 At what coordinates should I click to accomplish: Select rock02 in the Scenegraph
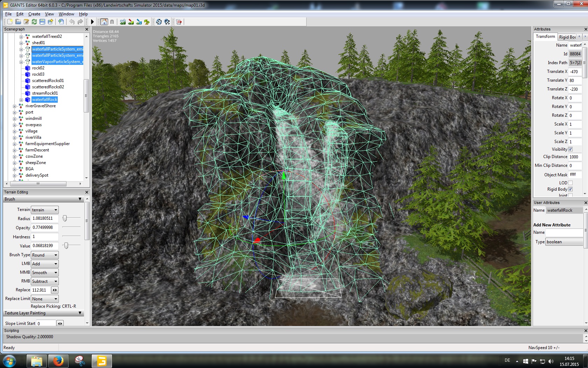click(x=38, y=68)
